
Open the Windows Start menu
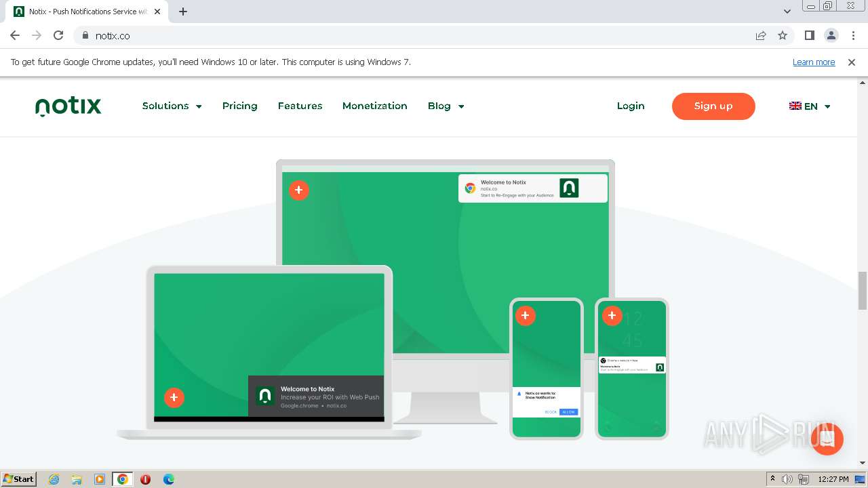click(18, 479)
